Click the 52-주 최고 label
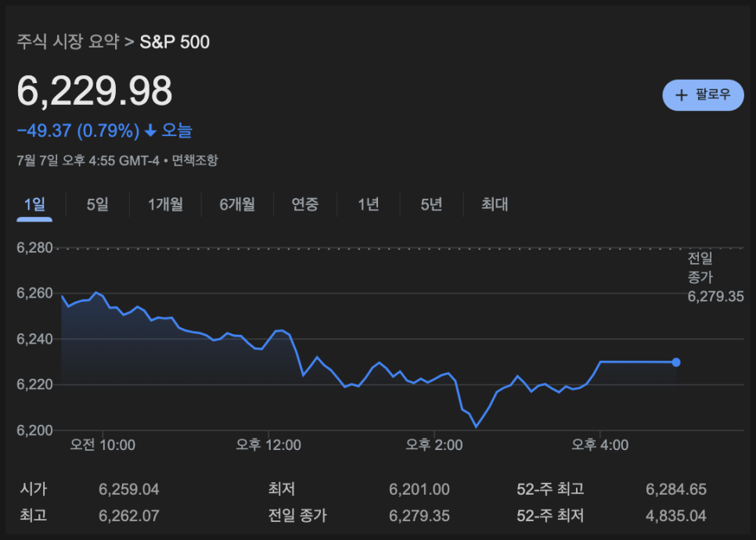Viewport: 756px width, 540px height. [550, 489]
